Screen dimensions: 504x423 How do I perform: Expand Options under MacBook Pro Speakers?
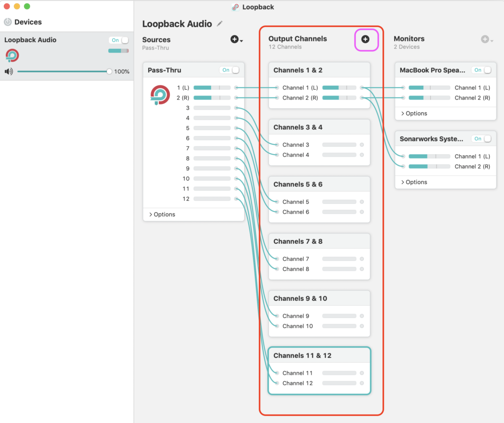point(414,114)
